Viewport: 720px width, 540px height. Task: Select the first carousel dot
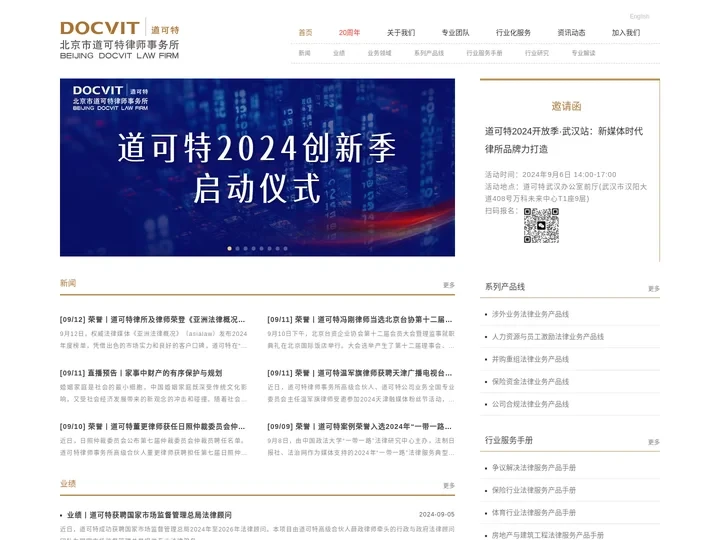[230, 248]
